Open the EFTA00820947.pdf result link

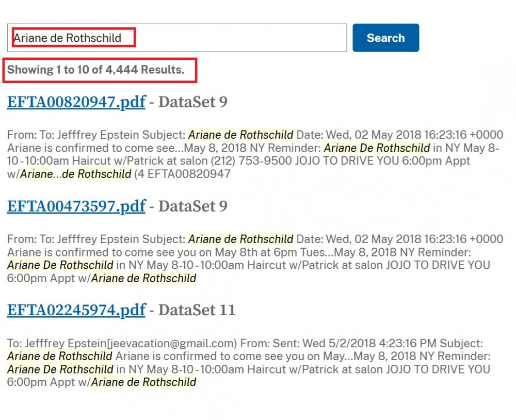pos(76,102)
